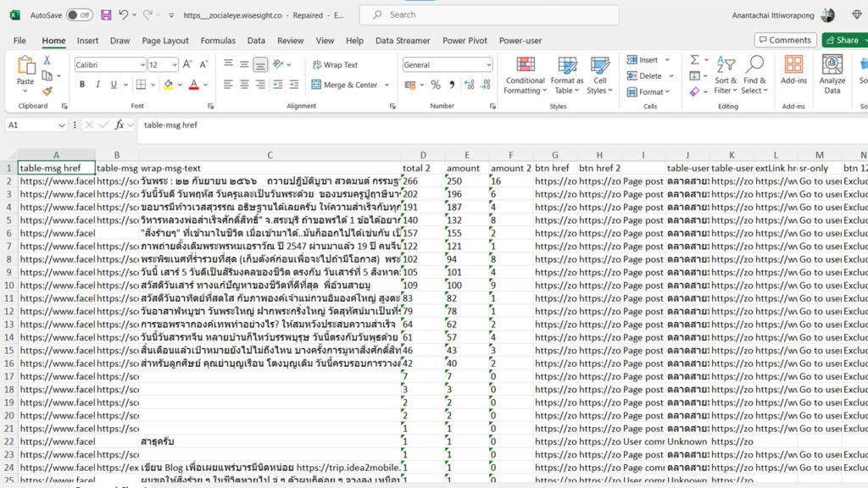Click the Borders icon
The height and width of the screenshot is (488, 868).
pos(142,85)
